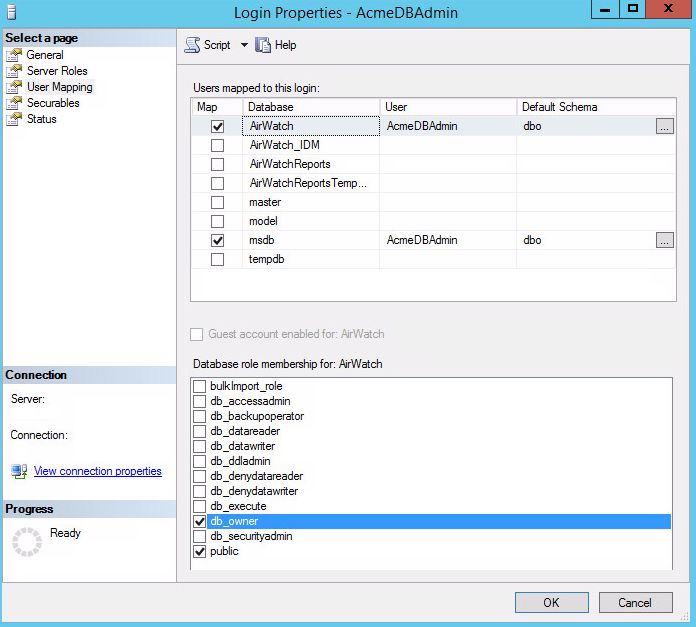
Task: Click the User column header
Action: pos(448,107)
